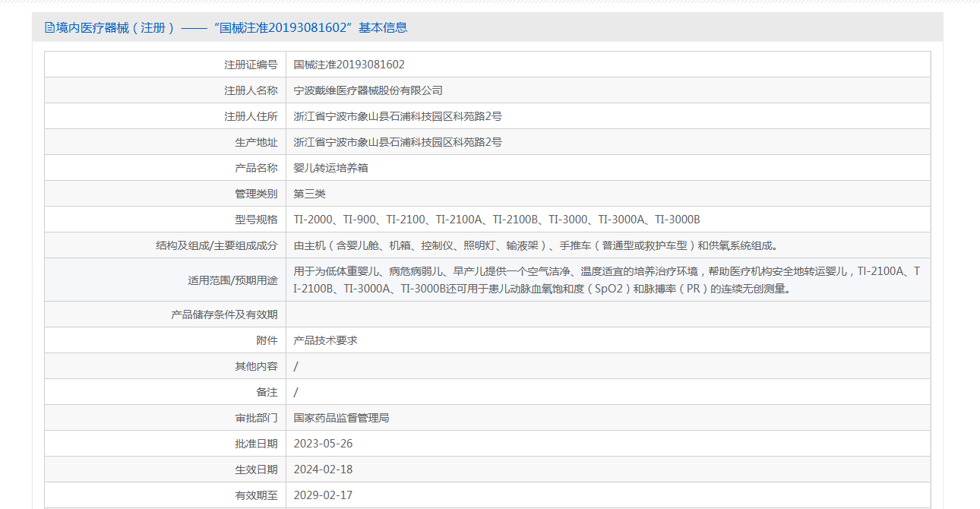Click the label 产品储存条件及有效期

click(224, 315)
